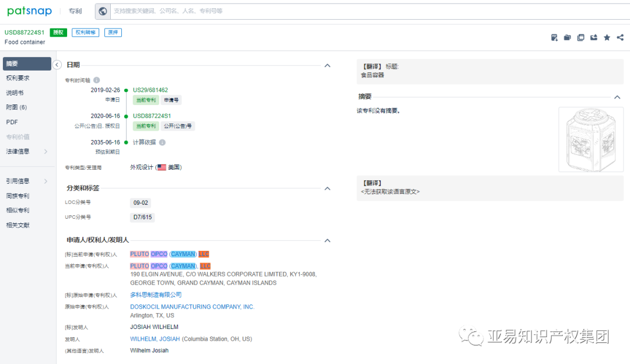Open info icon next to 计算依据

162,142
